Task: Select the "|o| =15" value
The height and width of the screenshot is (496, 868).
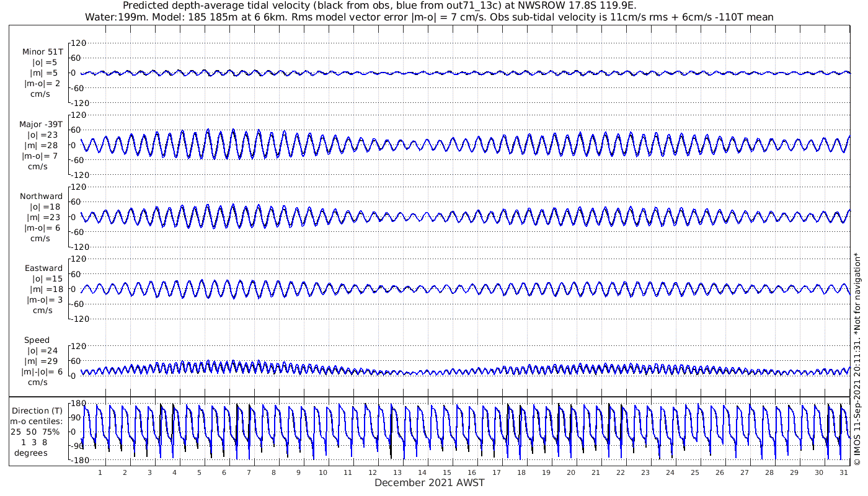Action: 46,279
